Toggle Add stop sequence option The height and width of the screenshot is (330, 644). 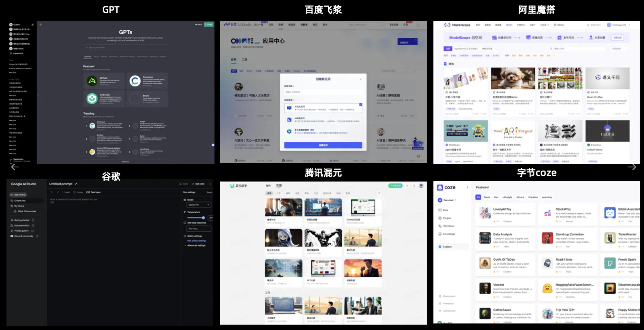point(185,223)
